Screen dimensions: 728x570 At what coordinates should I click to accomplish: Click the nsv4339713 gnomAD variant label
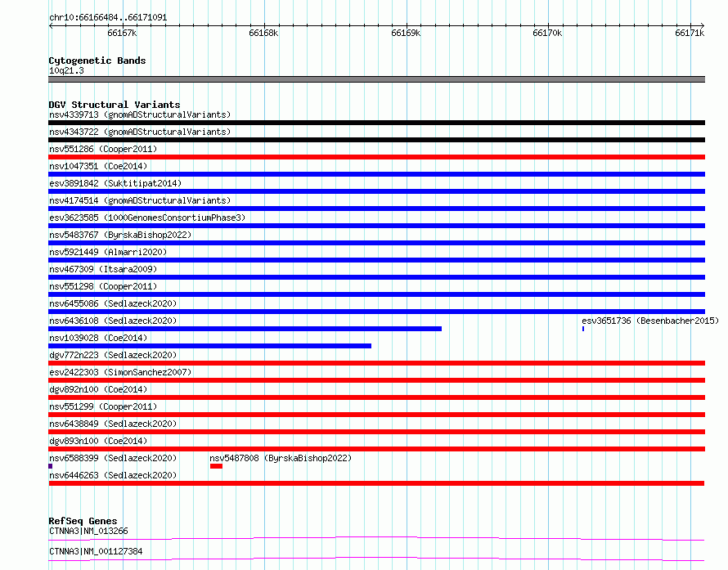tap(140, 114)
